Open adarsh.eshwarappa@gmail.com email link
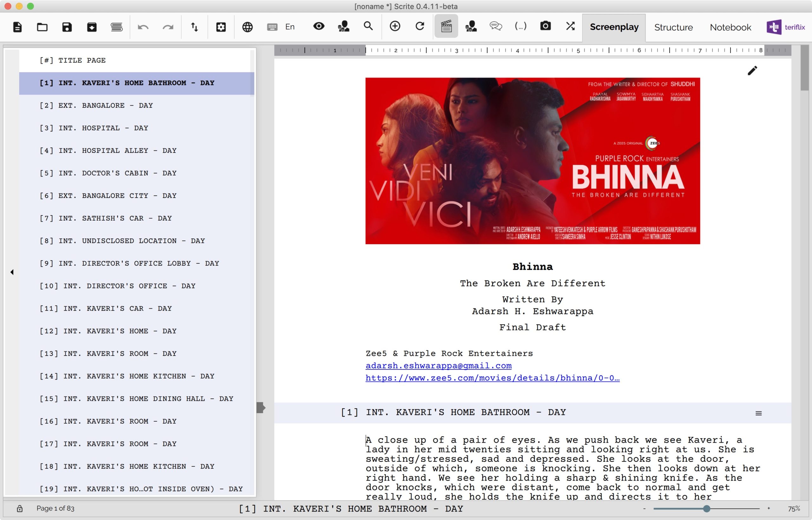 (x=438, y=366)
